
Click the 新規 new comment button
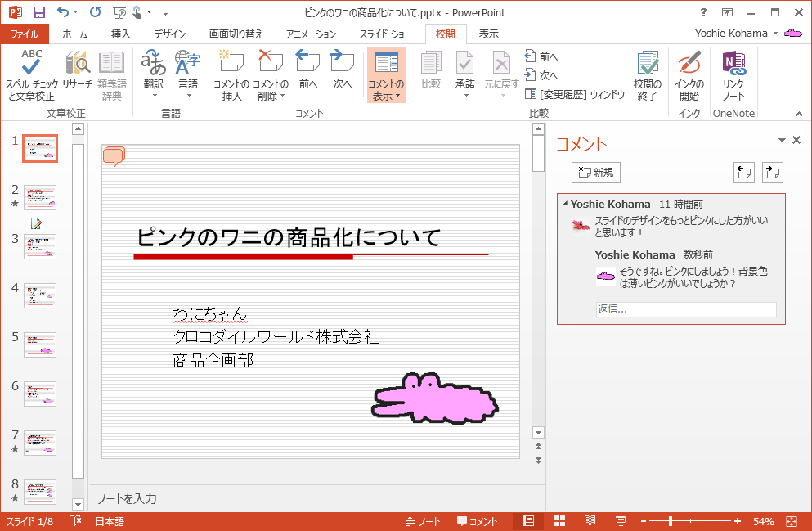(x=595, y=172)
